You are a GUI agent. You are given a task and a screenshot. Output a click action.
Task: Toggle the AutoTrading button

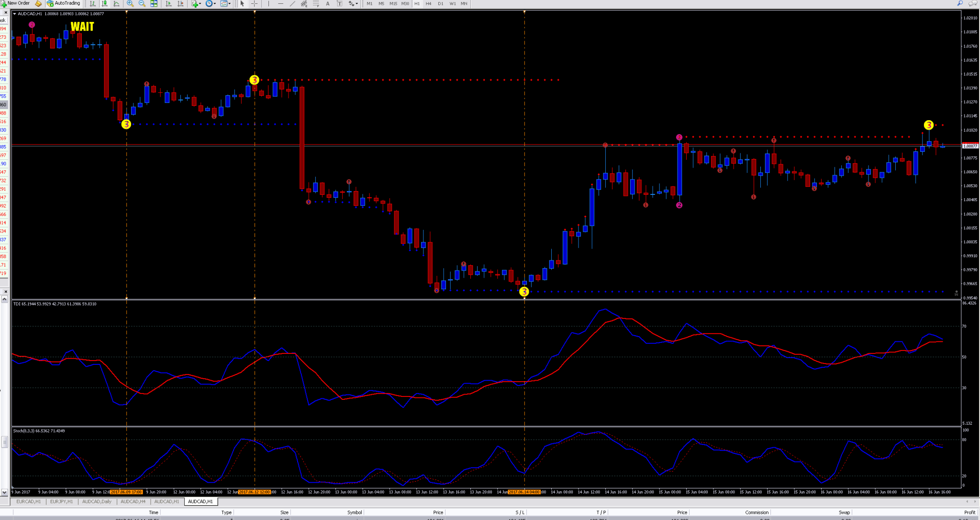(x=64, y=3)
